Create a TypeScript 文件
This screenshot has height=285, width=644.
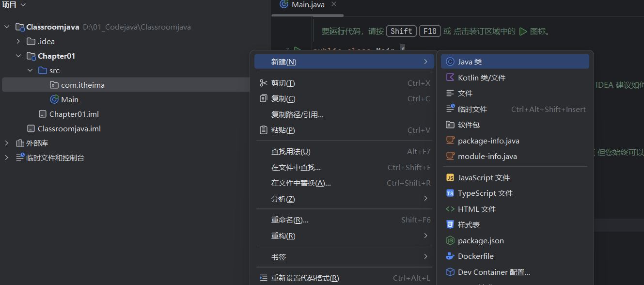coord(485,193)
